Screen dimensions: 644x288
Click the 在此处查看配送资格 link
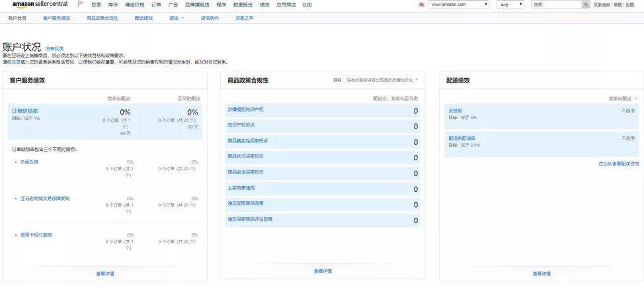pyautogui.click(x=618, y=164)
